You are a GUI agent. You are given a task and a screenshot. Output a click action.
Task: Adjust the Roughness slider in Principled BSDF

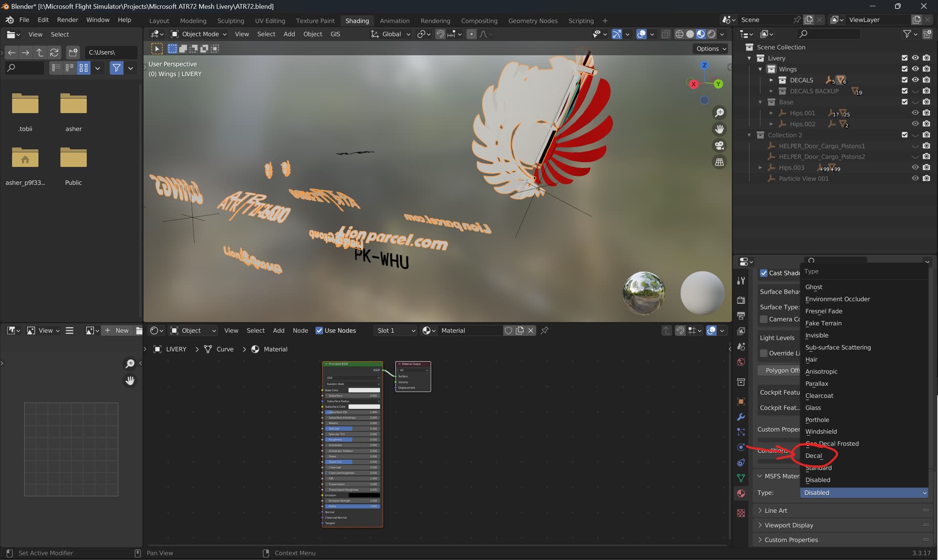pos(352,439)
